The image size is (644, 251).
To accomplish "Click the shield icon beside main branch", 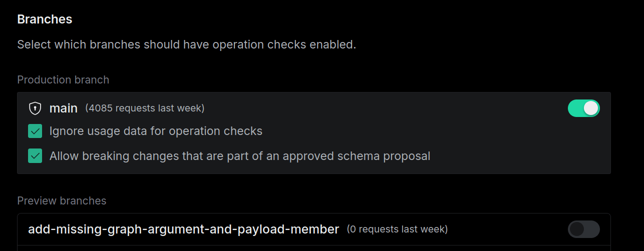I will click(x=35, y=108).
